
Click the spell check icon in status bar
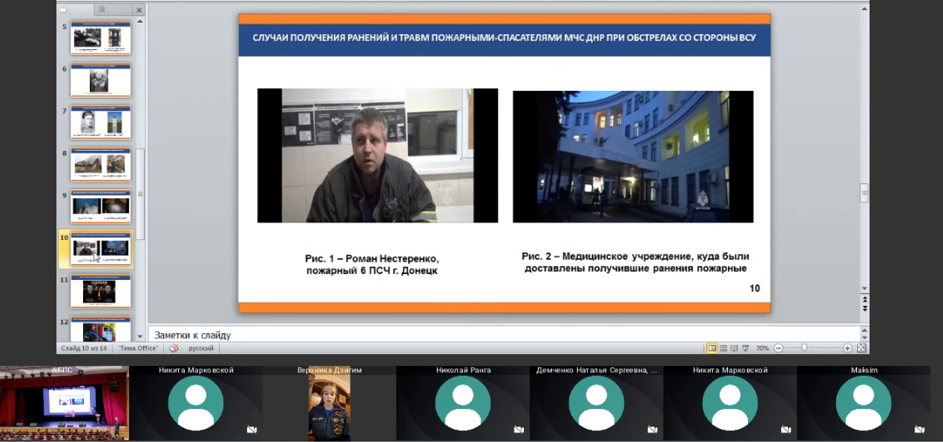pos(173,348)
